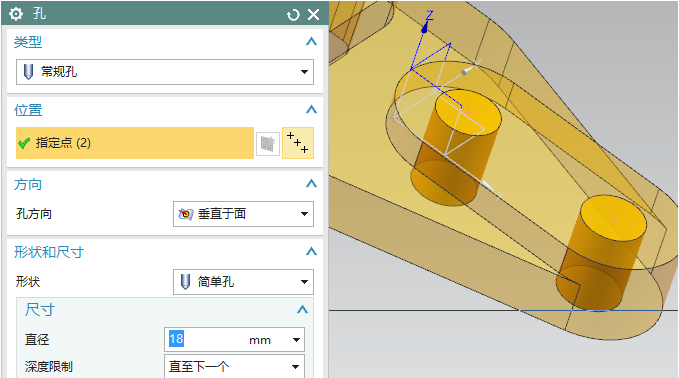This screenshot has height=378, width=679.
Task: Open the 简单孔 shape dropdown
Action: coord(243,282)
